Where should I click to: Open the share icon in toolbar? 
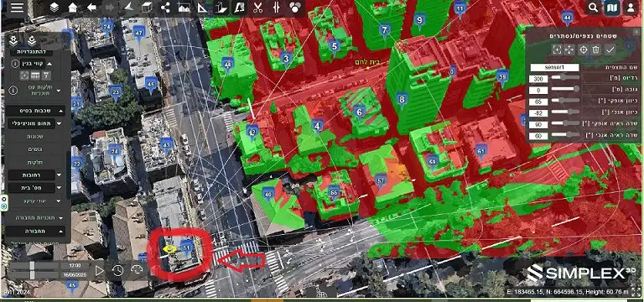click(165, 8)
